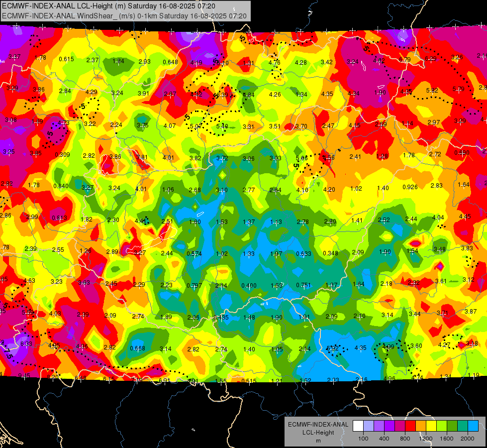Click the wind shear value '0.633'
This screenshot has width=487, height=448.
[303, 254]
